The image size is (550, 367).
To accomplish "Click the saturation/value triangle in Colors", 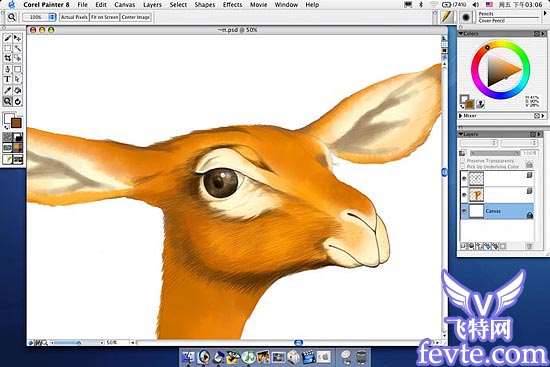I will coord(503,70).
